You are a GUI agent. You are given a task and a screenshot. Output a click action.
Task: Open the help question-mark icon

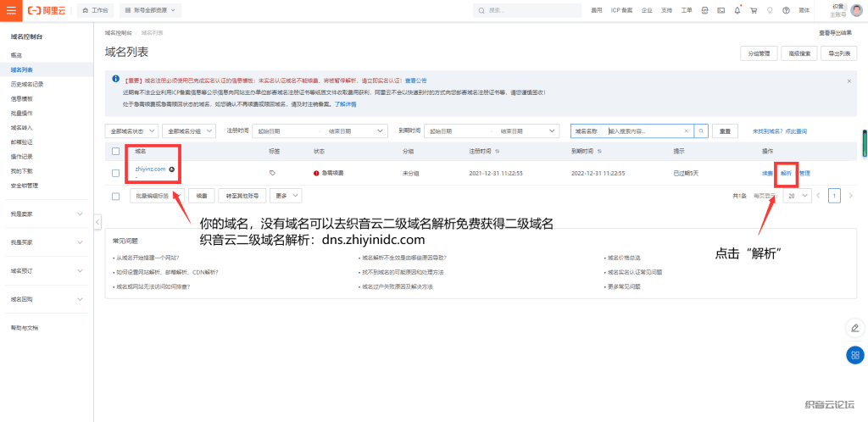click(786, 10)
